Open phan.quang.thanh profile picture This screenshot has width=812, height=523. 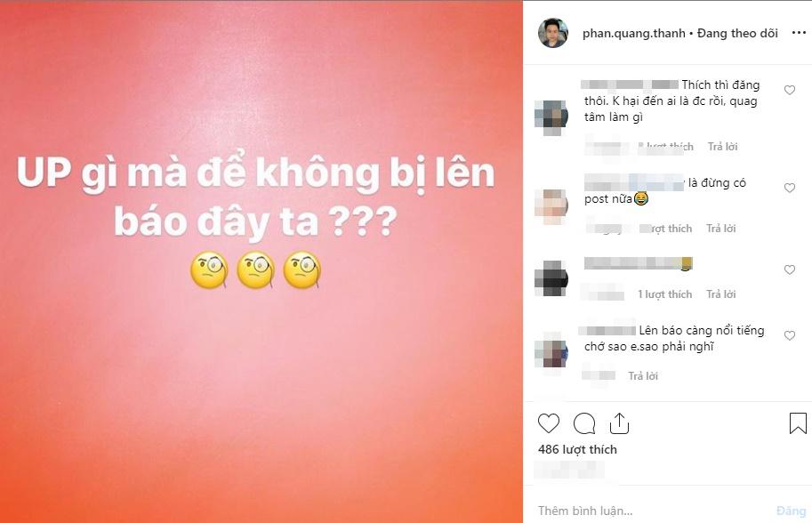coord(553,33)
